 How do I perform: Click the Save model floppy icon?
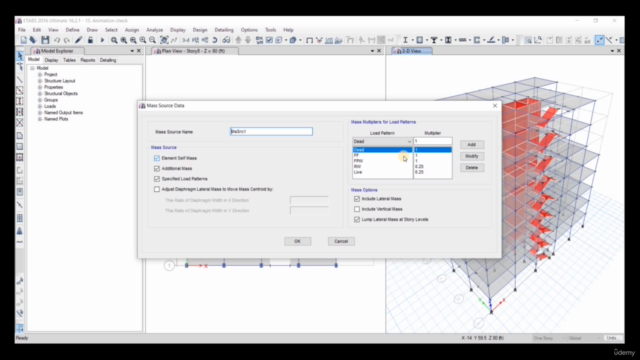45,40
